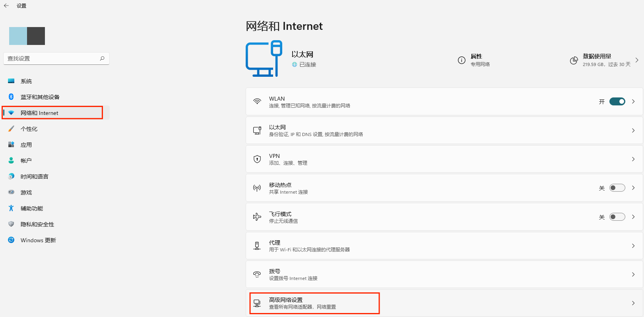Enable the 移动热点 toggle switch
The width and height of the screenshot is (644, 317).
617,188
